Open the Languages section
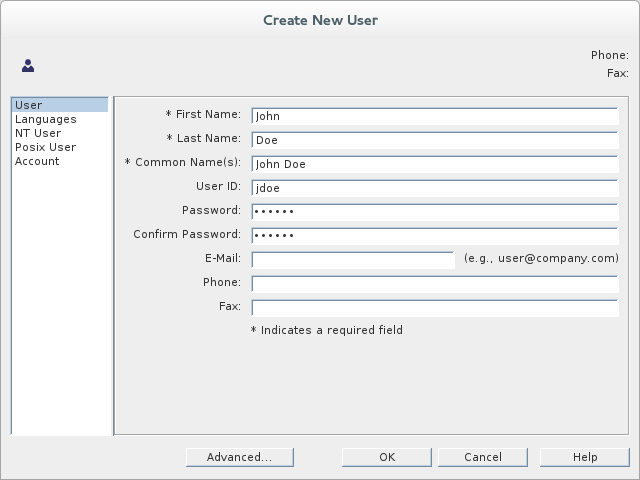Viewport: 640px width, 480px height. (x=45, y=119)
